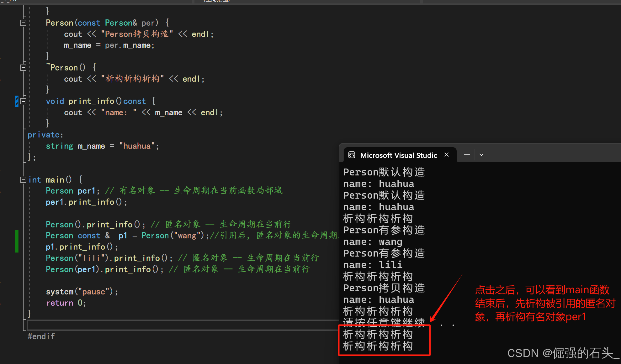Click the blue bookmark marker beside print_info
The image size is (621, 364).
coord(16,101)
